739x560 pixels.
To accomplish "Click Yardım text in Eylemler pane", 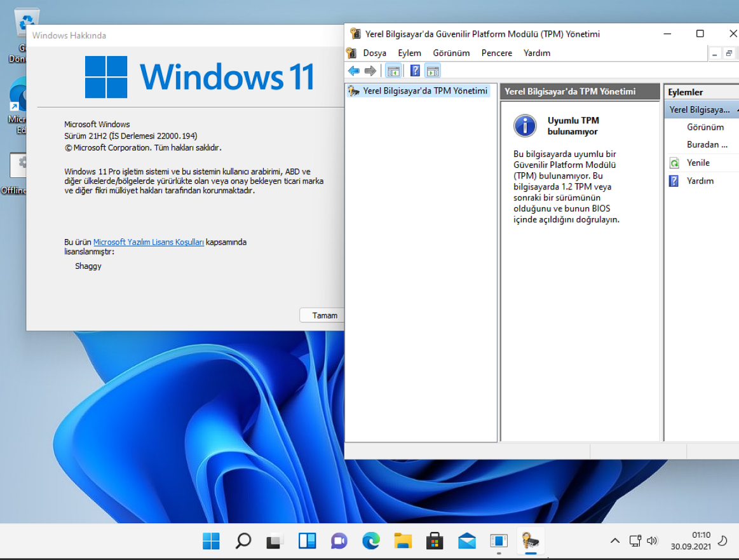I will pos(700,181).
